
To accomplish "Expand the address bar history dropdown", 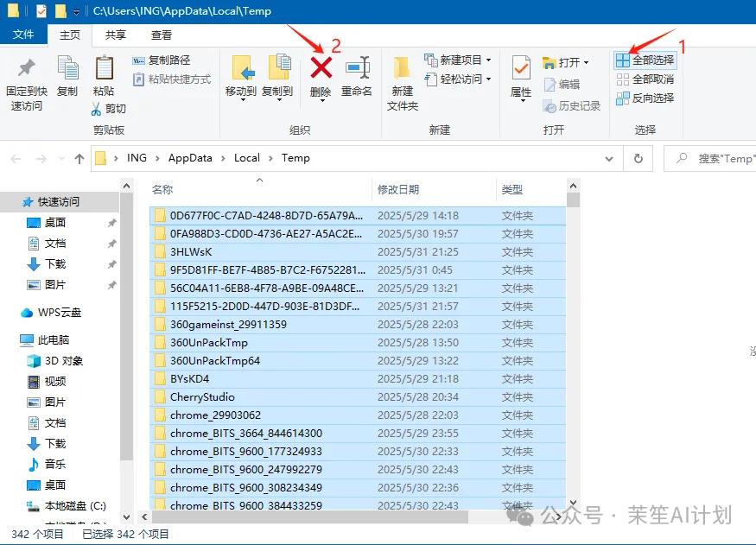I will (609, 159).
